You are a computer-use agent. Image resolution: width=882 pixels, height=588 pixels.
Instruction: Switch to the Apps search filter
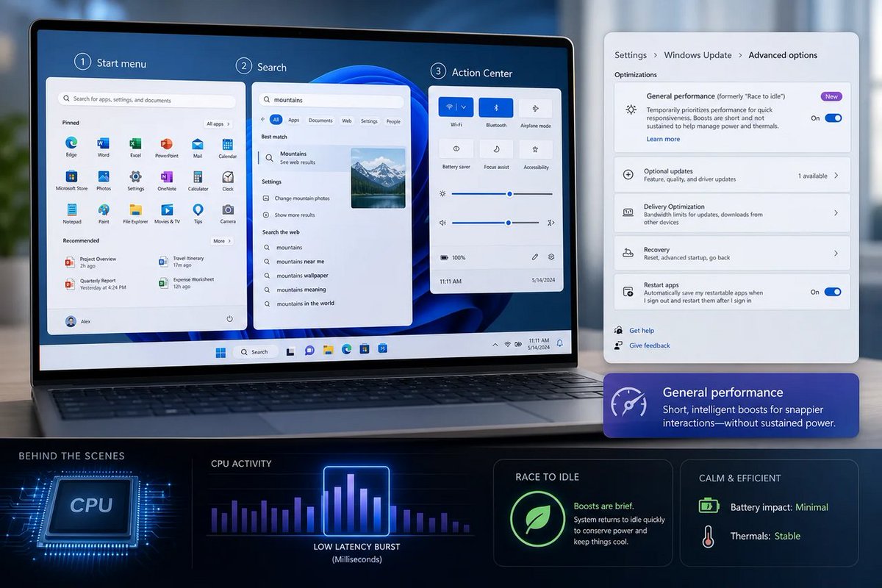click(x=294, y=120)
